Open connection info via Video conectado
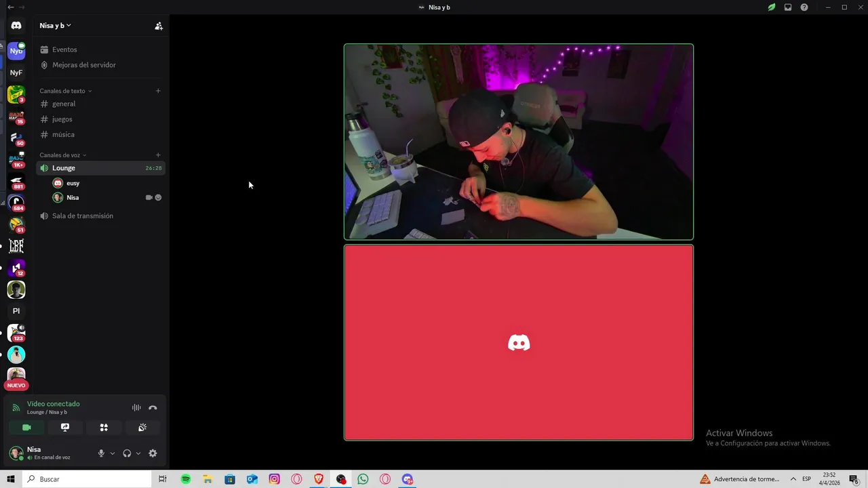This screenshot has height=488, width=868. point(54,404)
